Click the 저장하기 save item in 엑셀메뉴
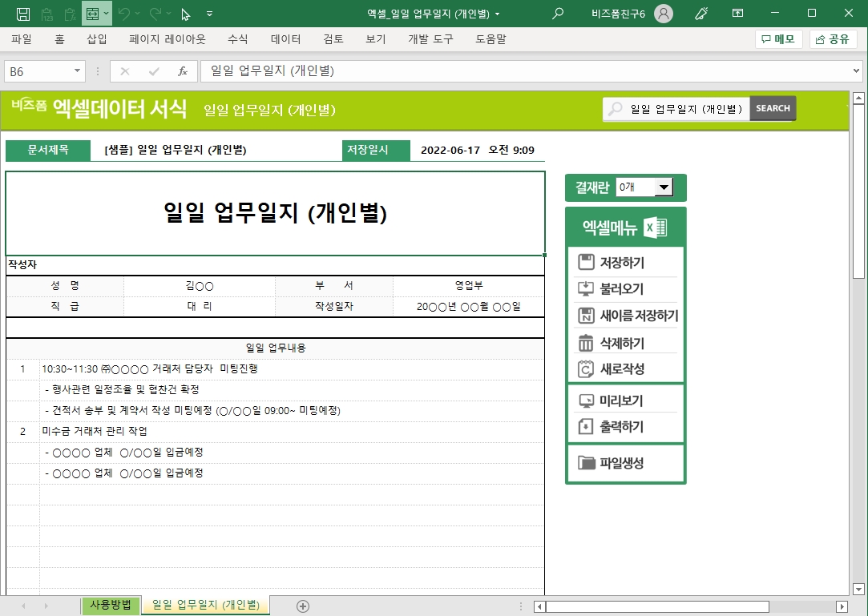 tap(621, 263)
